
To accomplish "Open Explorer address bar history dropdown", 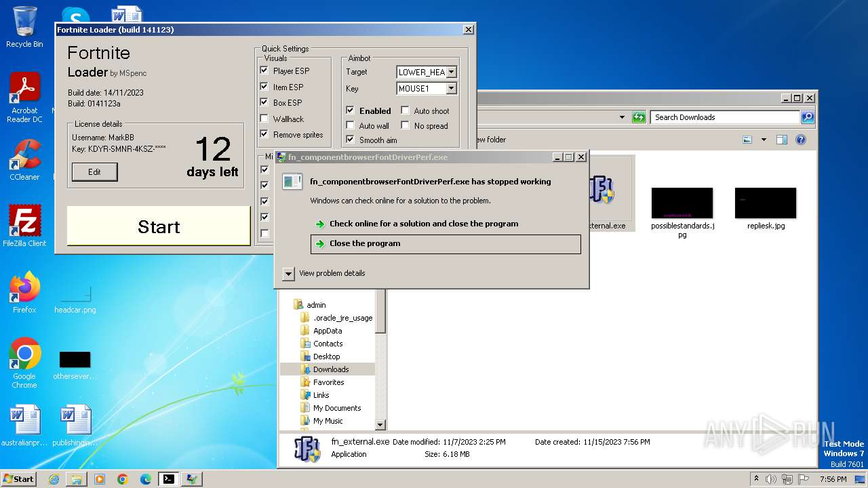I will click(622, 117).
